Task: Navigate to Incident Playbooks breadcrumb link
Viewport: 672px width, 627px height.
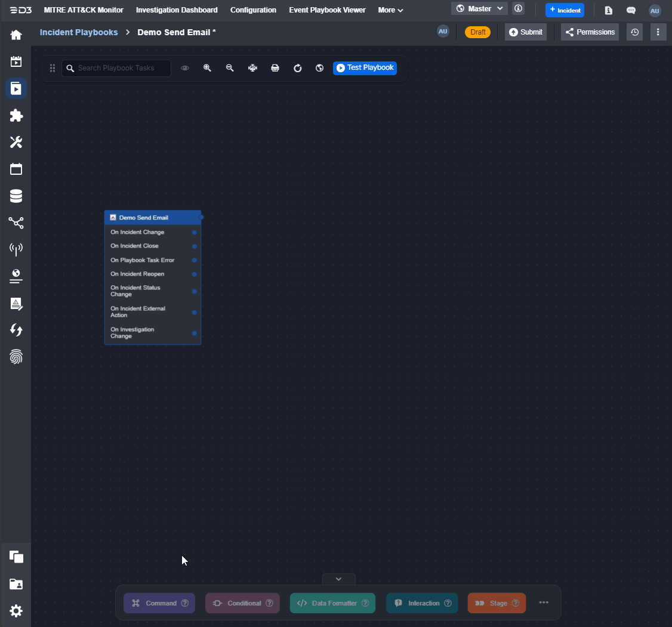Action: [79, 32]
